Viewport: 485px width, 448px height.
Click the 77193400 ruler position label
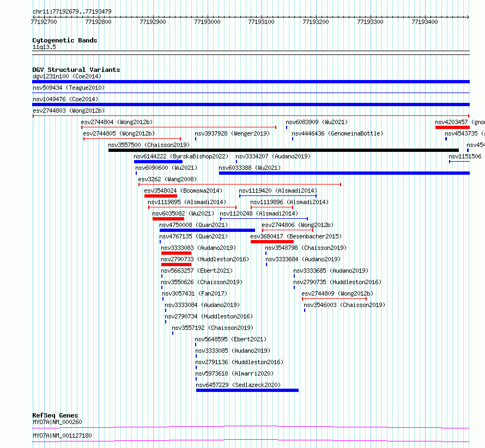tap(425, 22)
